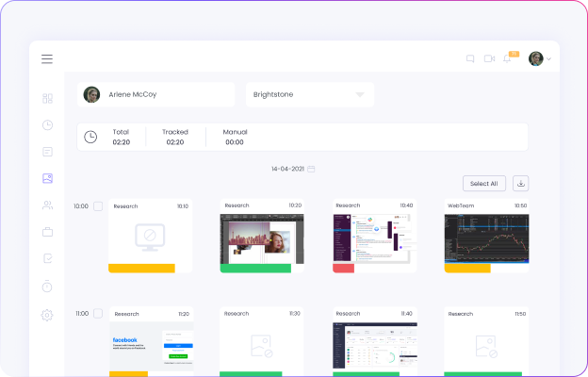Screen dimensions: 588x377
Task: Click the clock icon in summary bar
Action: pos(90,137)
